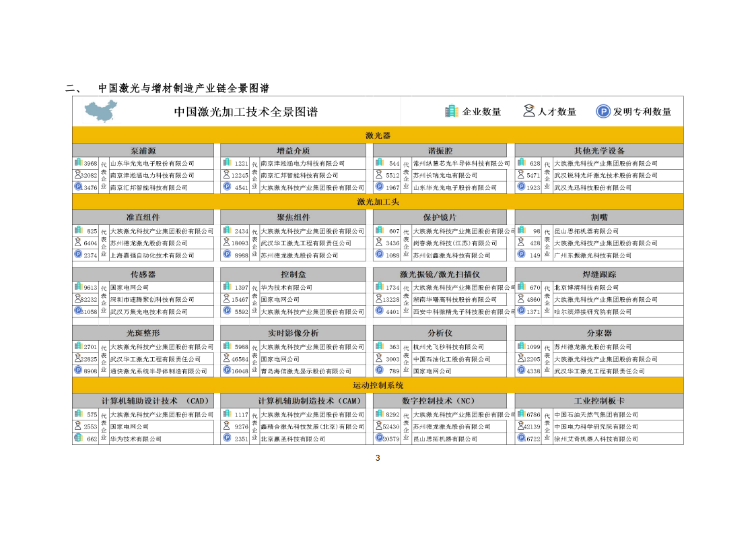Click the 企业数量 building icon in legend
Image resolution: width=756 pixels, height=535 pixels.
[451, 111]
